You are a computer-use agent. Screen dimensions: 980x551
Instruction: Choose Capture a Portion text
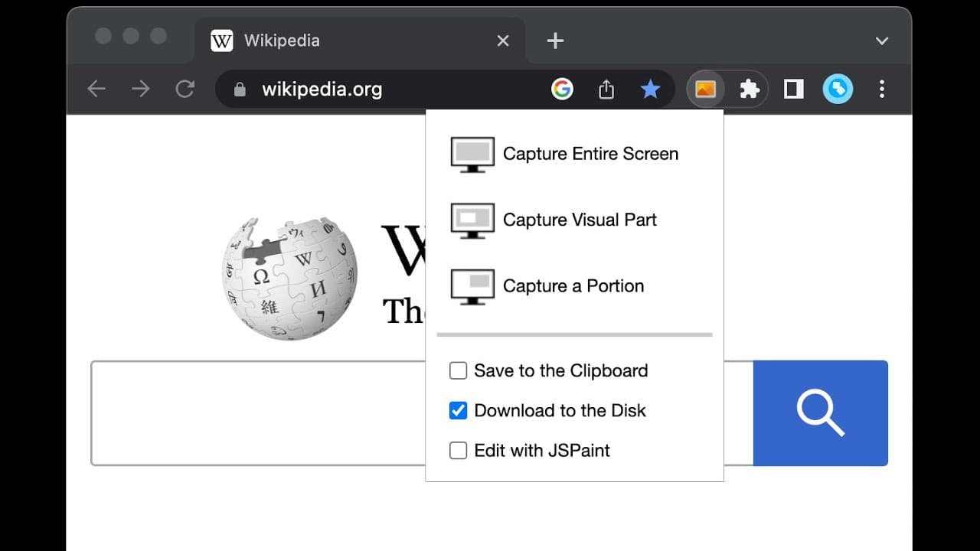[x=573, y=286]
